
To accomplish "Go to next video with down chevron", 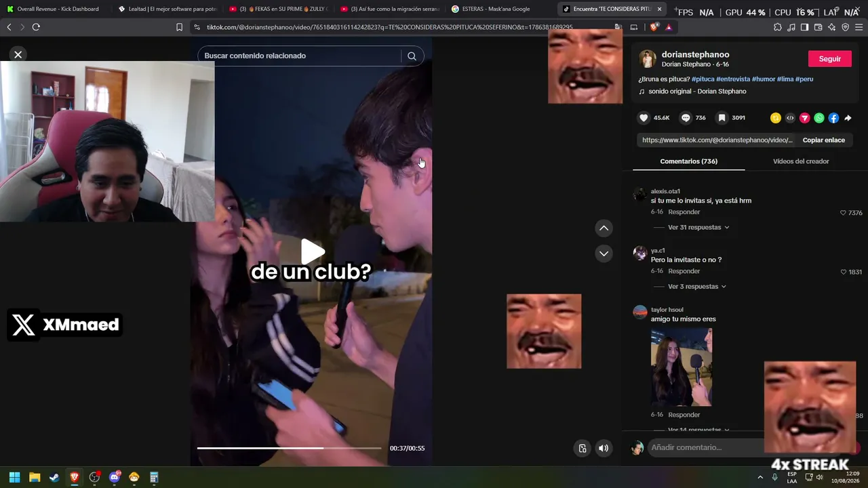I will click(x=604, y=253).
